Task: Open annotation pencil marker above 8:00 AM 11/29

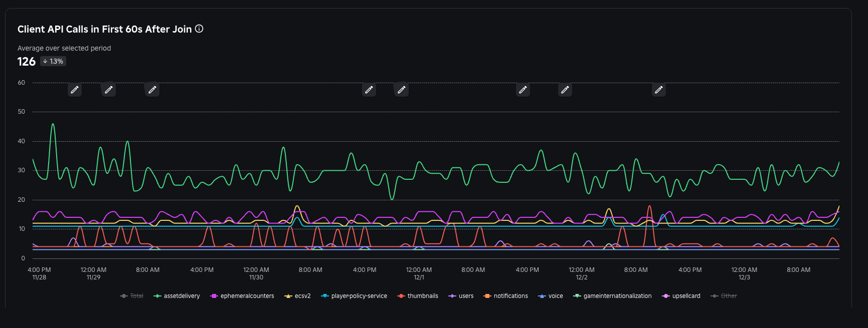Action: (152, 90)
